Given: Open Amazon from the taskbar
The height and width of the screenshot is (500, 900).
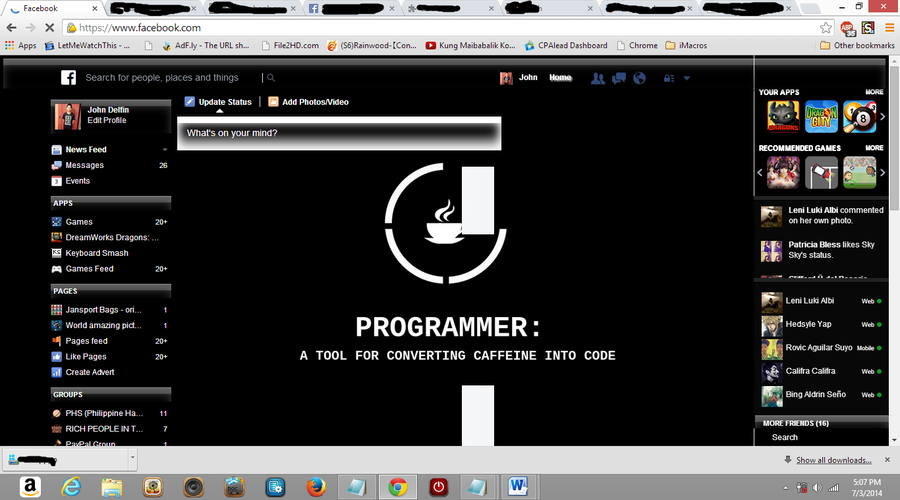Looking at the screenshot, I should point(30,487).
